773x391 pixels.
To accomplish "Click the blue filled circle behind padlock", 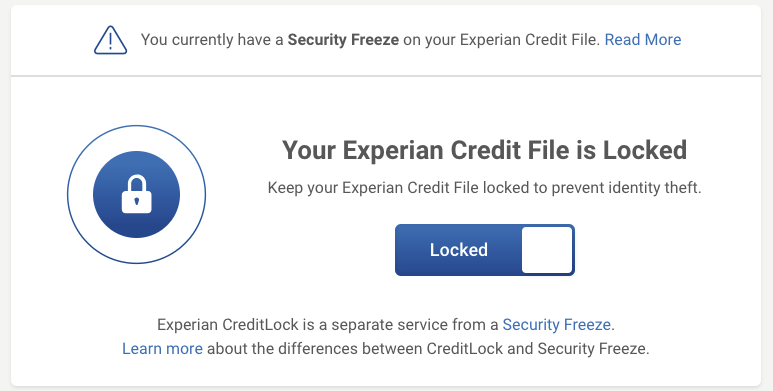I will pyautogui.click(x=137, y=194).
